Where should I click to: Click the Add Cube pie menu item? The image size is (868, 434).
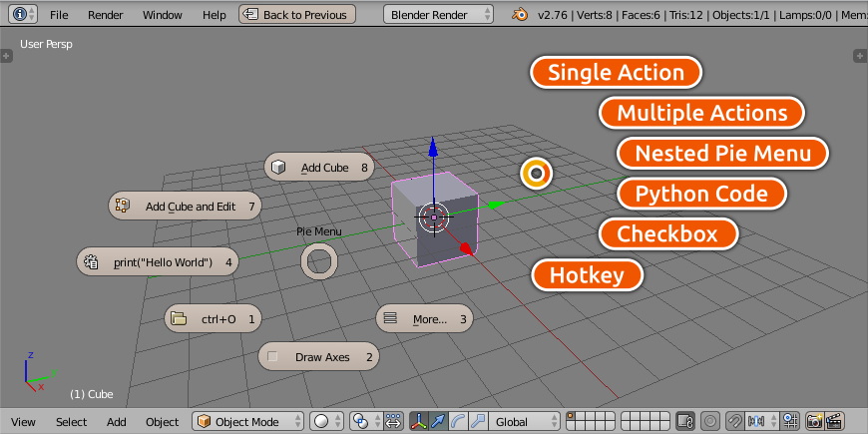coord(319,168)
